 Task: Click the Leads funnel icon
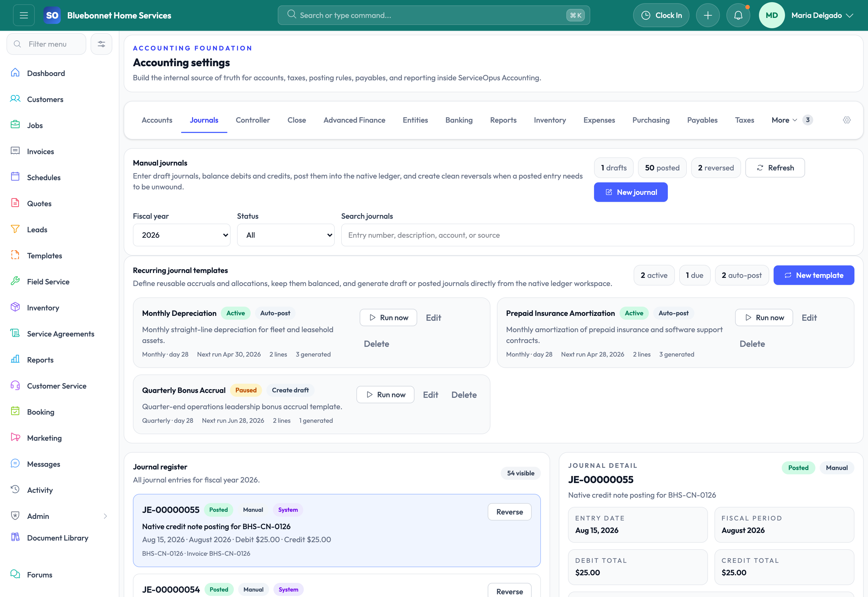(x=15, y=229)
